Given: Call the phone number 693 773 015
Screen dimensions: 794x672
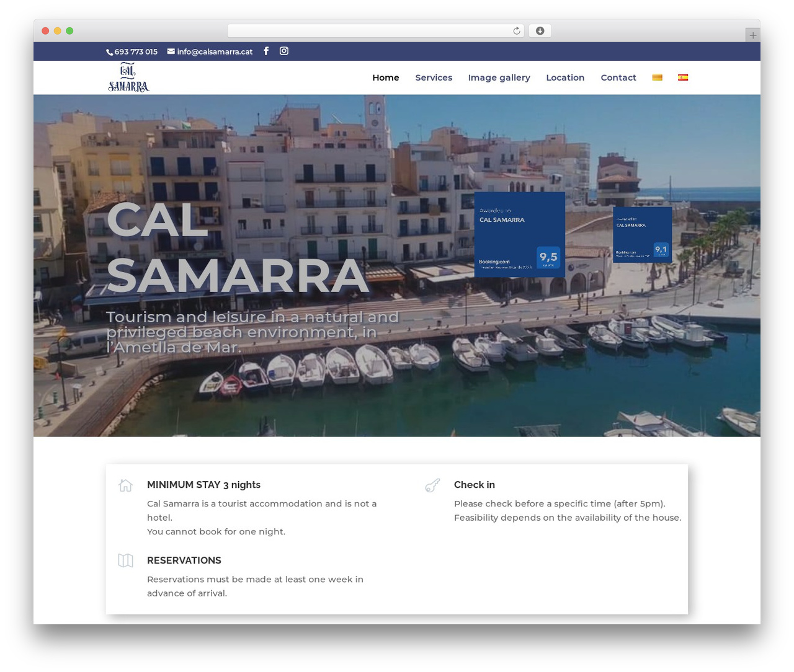Looking at the screenshot, I should 136,51.
